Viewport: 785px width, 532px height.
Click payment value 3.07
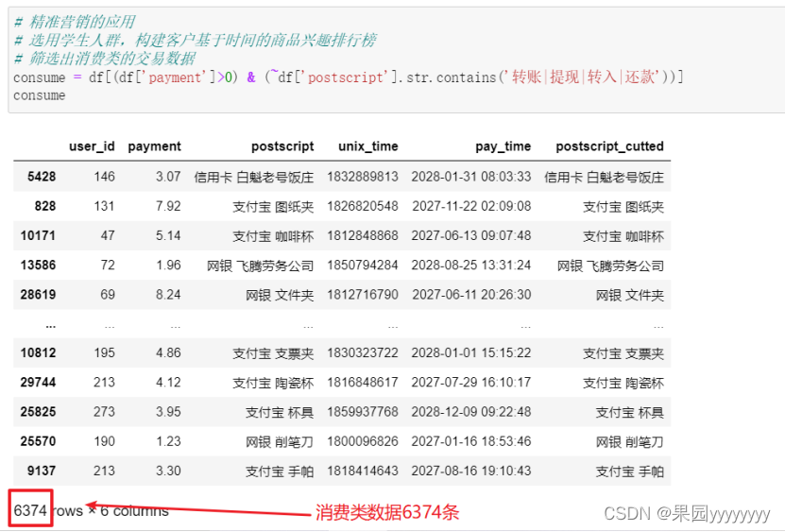click(x=168, y=177)
